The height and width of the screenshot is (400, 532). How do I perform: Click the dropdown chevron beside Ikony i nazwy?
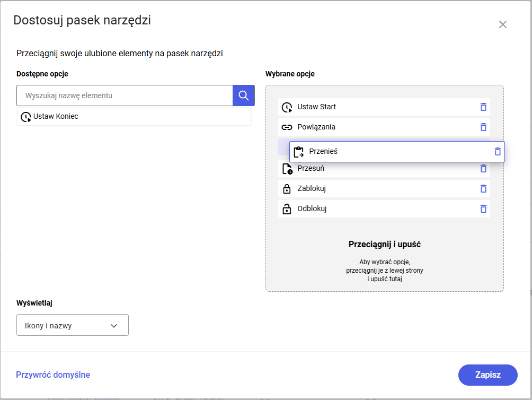click(x=113, y=326)
